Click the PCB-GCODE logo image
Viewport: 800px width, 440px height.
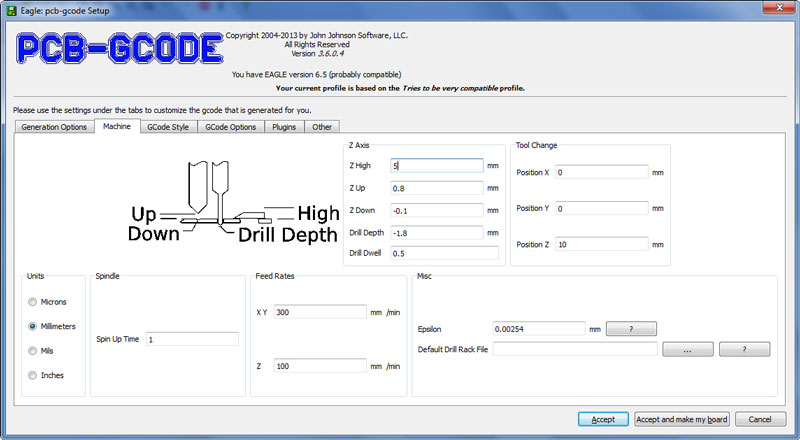pyautogui.click(x=120, y=48)
